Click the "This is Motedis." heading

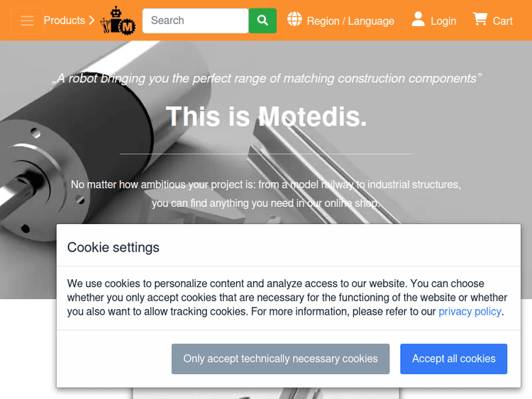(266, 116)
